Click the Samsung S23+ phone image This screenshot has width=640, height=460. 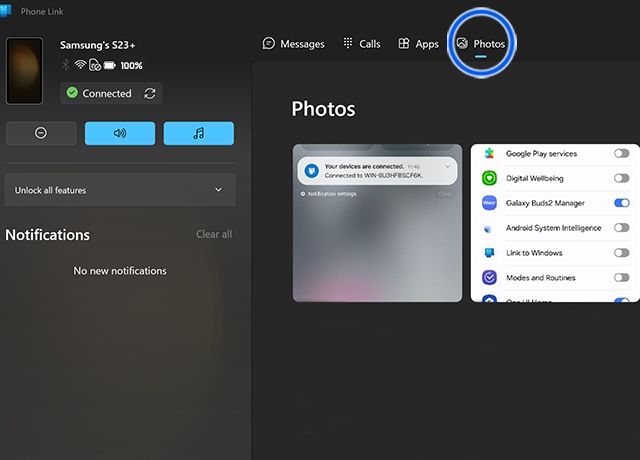24,71
